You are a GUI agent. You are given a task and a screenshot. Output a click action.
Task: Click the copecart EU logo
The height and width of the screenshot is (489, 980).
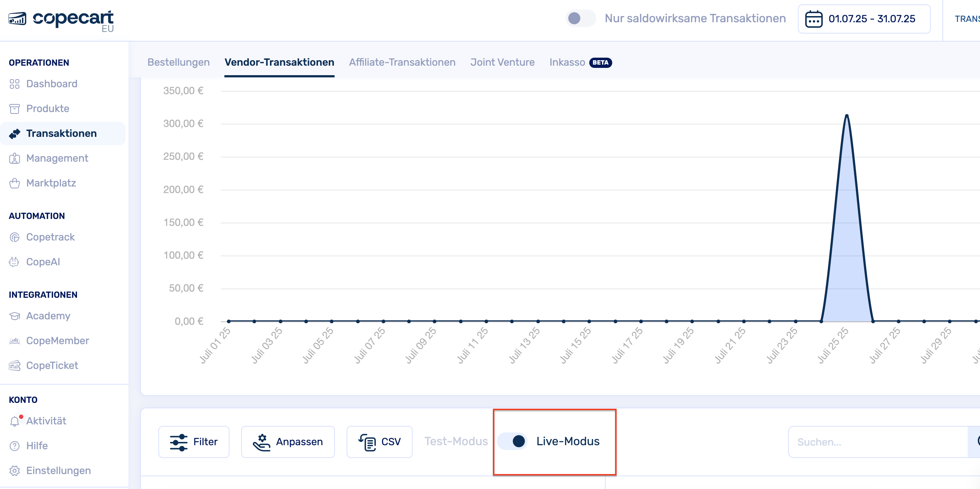click(x=62, y=20)
